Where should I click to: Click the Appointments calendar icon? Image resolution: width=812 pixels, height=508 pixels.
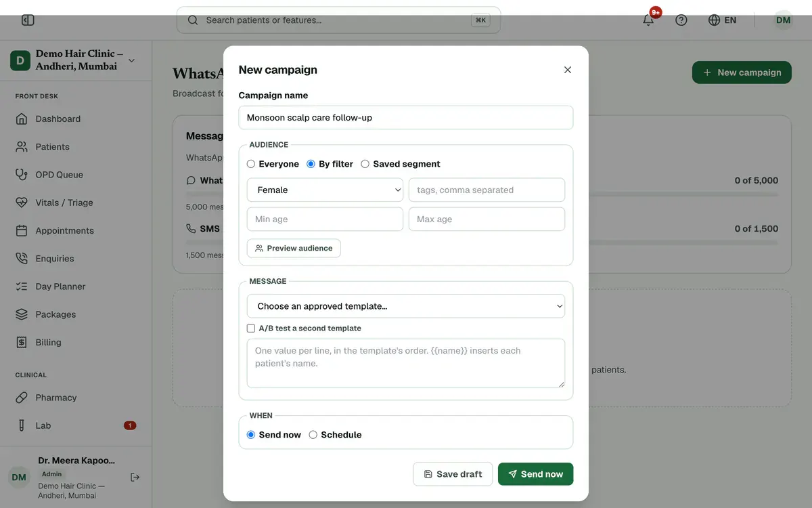pos(22,230)
